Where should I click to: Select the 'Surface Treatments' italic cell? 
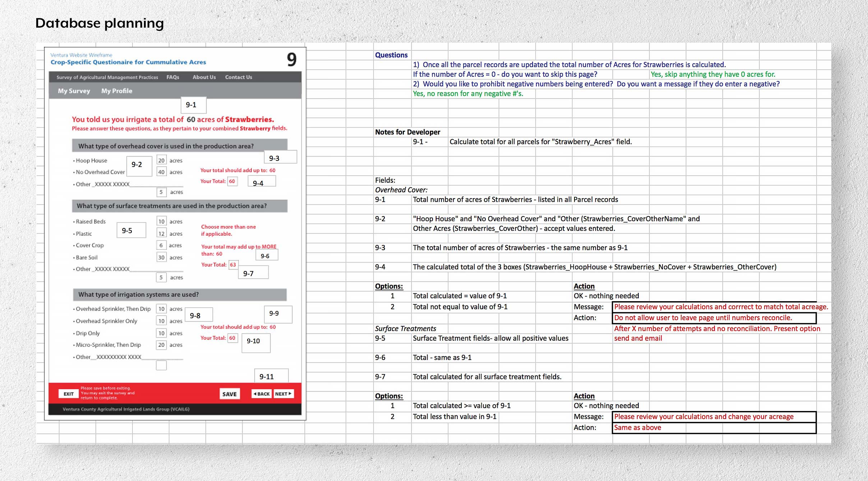405,328
